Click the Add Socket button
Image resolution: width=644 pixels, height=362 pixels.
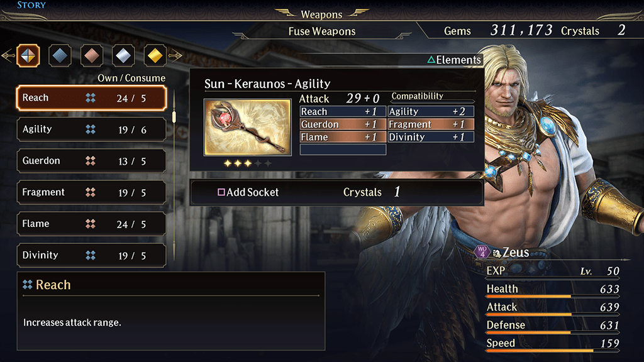click(x=248, y=192)
